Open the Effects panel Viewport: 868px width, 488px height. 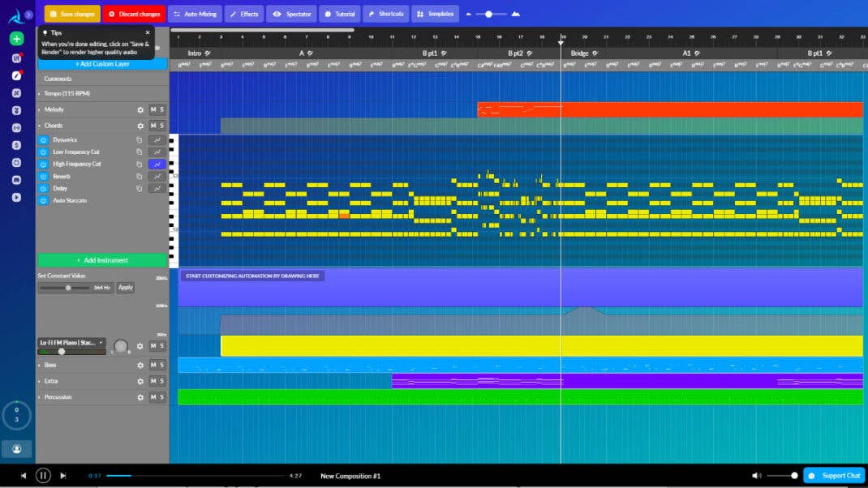coord(244,14)
